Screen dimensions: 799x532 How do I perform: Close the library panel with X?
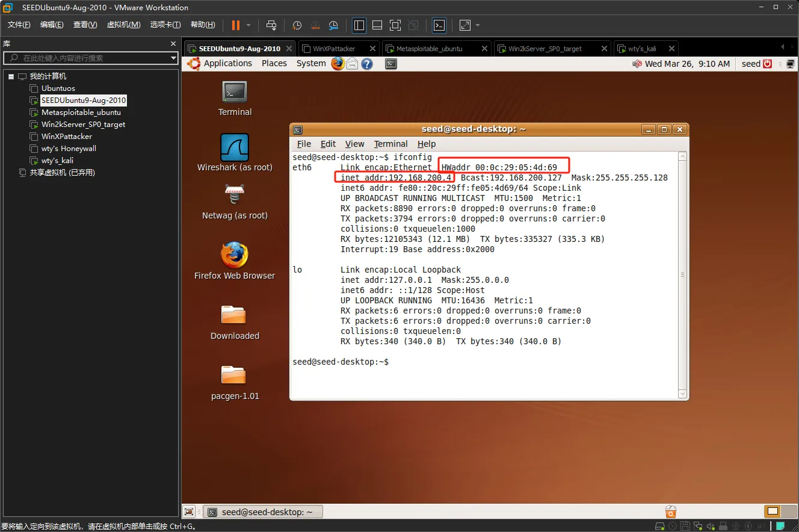point(173,44)
